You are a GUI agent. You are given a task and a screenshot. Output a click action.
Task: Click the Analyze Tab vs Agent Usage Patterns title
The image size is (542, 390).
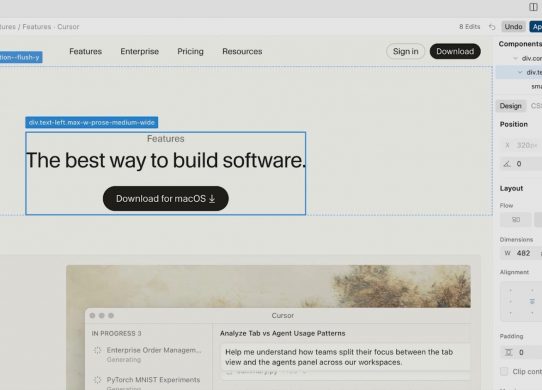(x=282, y=333)
